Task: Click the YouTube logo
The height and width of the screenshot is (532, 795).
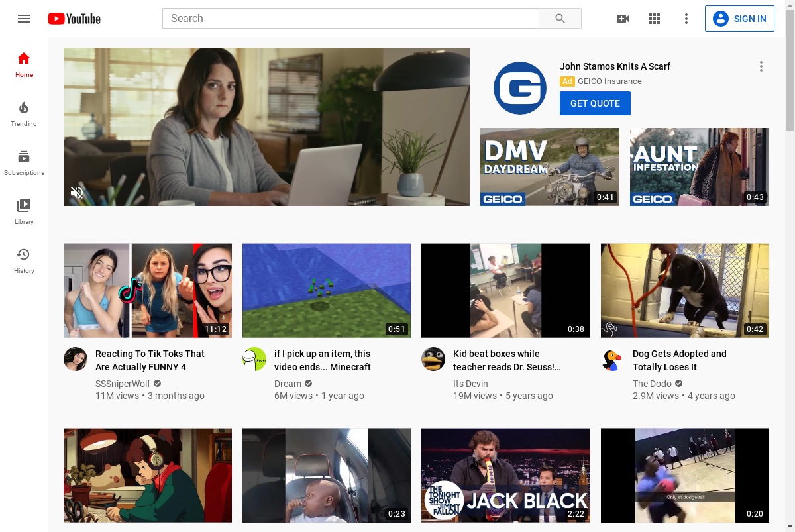Action: 74,19
